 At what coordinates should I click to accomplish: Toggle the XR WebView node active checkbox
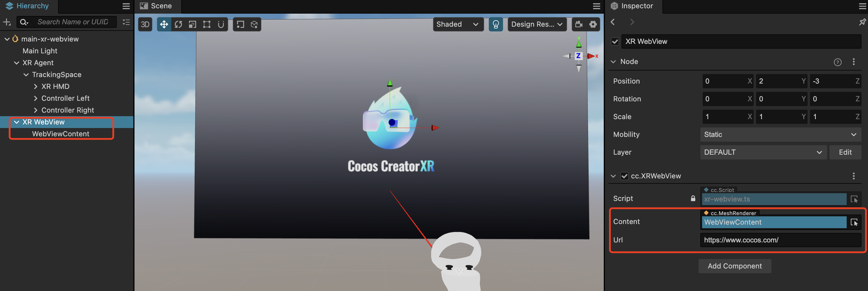click(x=615, y=41)
